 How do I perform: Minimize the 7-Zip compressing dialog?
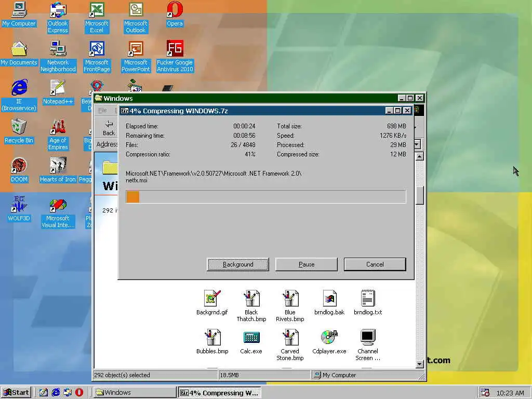(389, 111)
